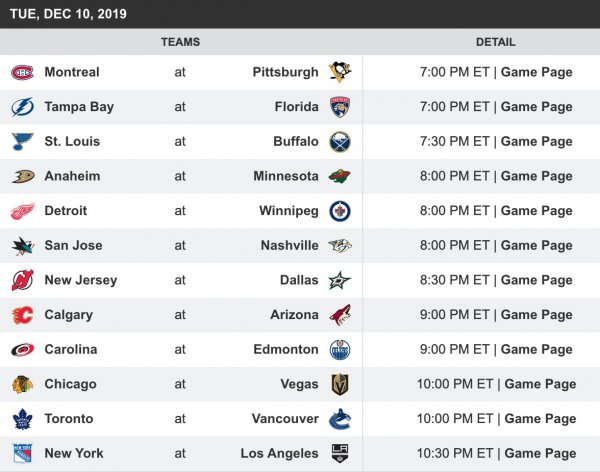600x472 pixels.
Task: Click the Anaheim Ducks logo
Action: point(22,176)
